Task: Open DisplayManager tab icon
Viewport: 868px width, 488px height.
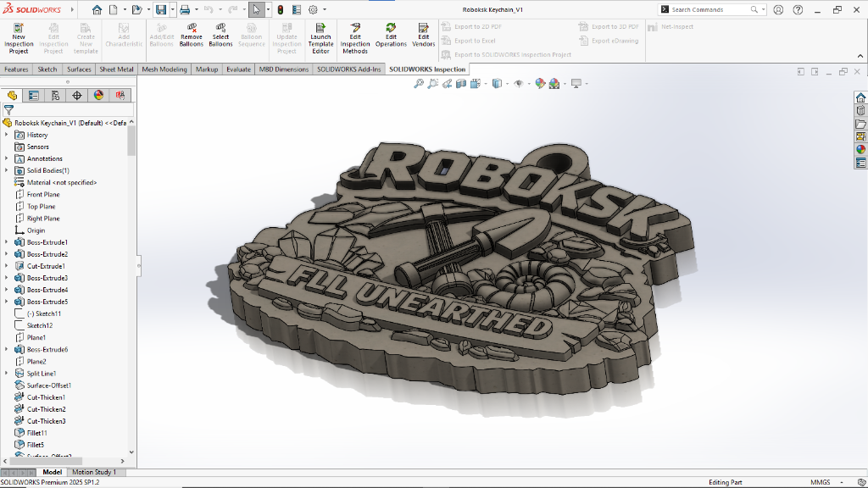Action: tap(98, 95)
